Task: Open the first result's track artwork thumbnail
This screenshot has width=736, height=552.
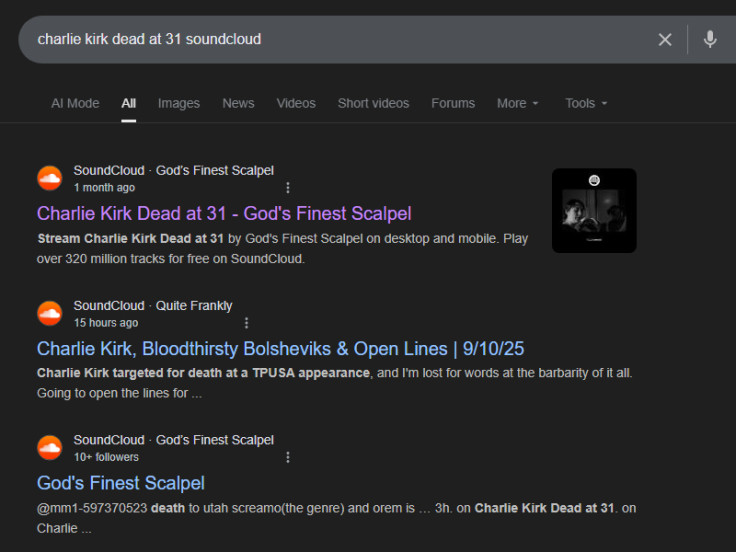Action: coord(594,211)
